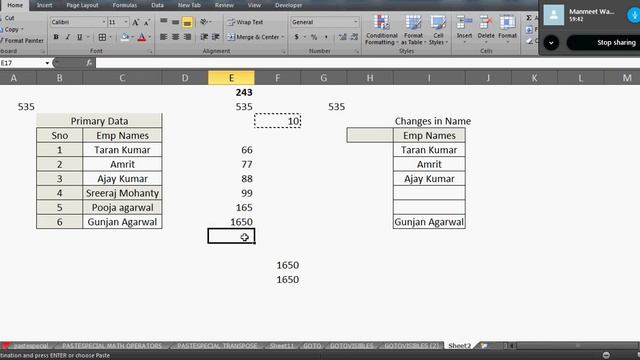The height and width of the screenshot is (360, 640).
Task: Toggle underline formatting
Action: 79,37
